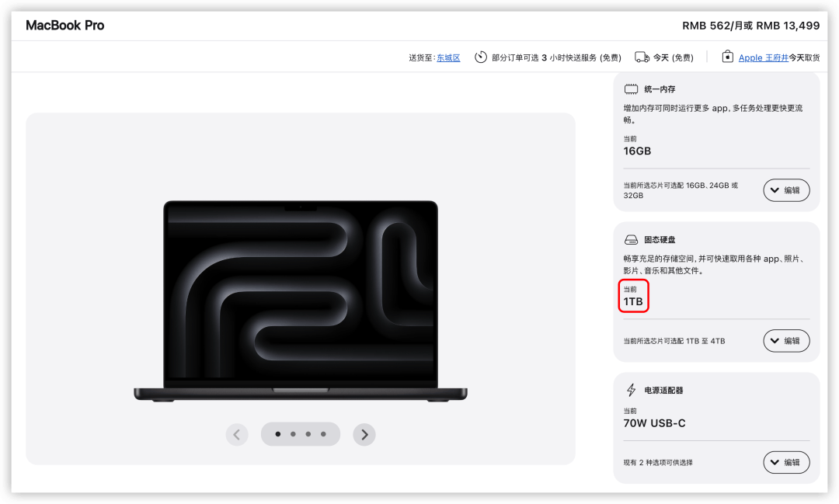Click the unified memory chip icon
Viewport: 839px width, 504px height.
coord(631,89)
